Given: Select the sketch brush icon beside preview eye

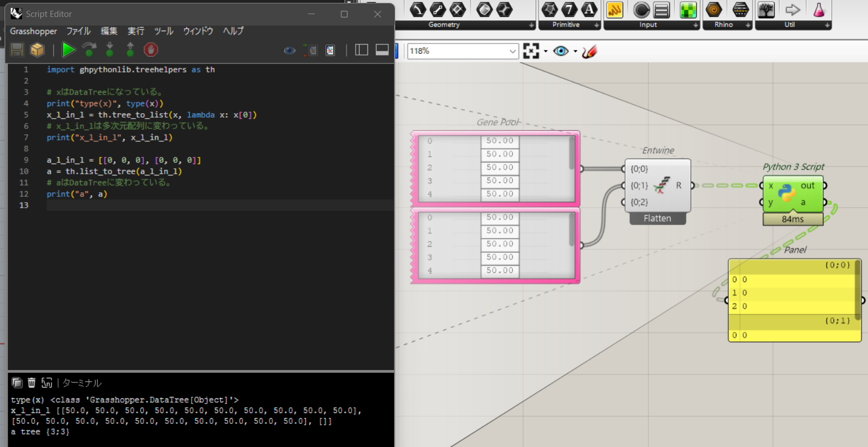Looking at the screenshot, I should 589,51.
